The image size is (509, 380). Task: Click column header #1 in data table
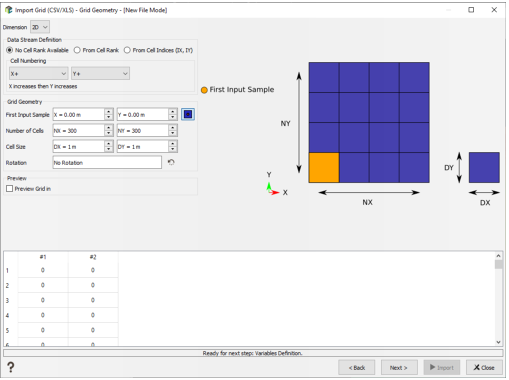click(x=43, y=257)
